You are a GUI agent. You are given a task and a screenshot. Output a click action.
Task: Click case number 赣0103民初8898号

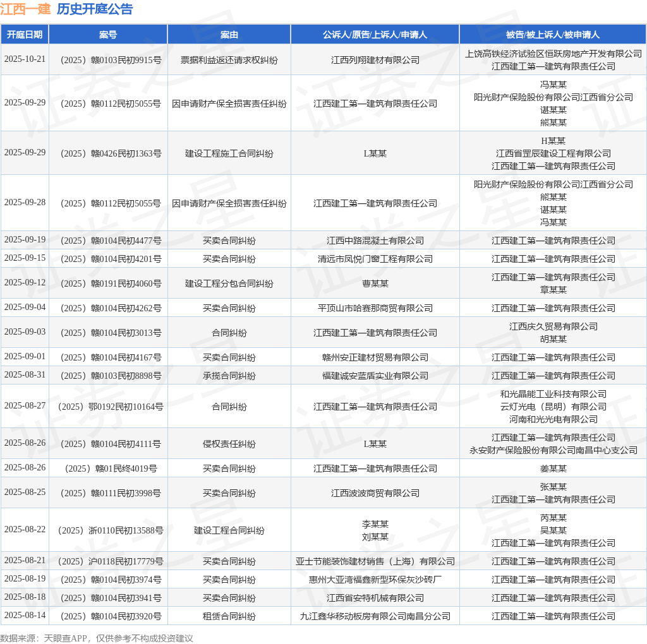[x=111, y=376]
